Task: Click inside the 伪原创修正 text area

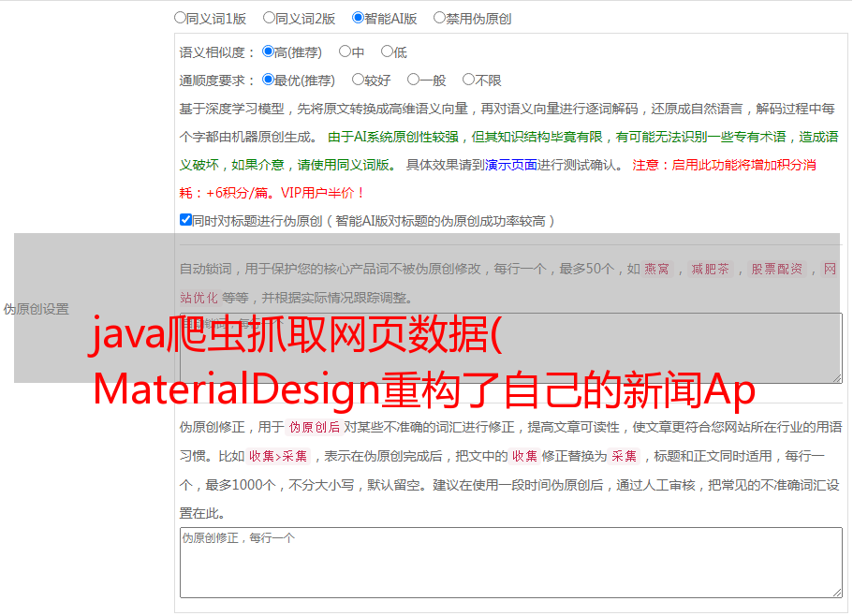Action: point(510,562)
